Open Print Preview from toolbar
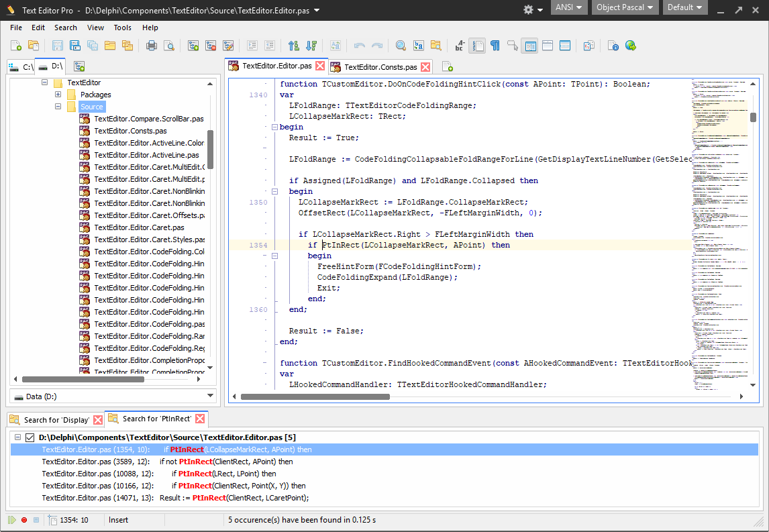This screenshot has width=769, height=532. click(x=169, y=46)
